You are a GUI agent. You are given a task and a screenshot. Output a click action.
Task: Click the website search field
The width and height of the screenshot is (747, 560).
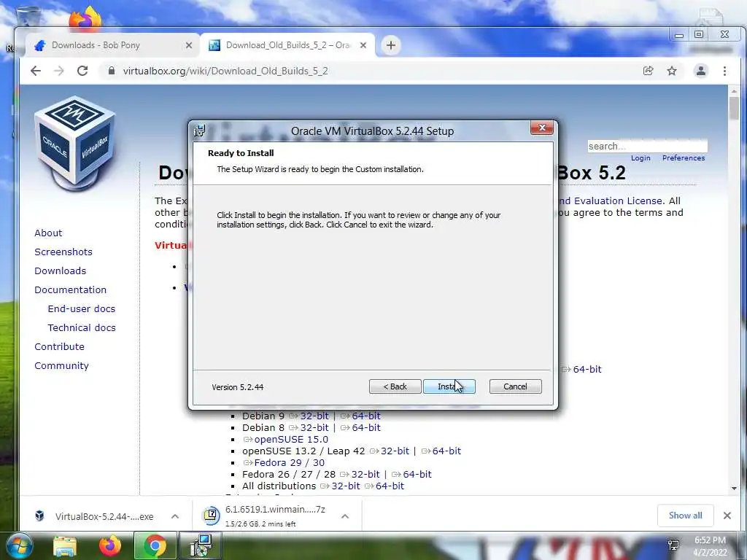coord(648,146)
